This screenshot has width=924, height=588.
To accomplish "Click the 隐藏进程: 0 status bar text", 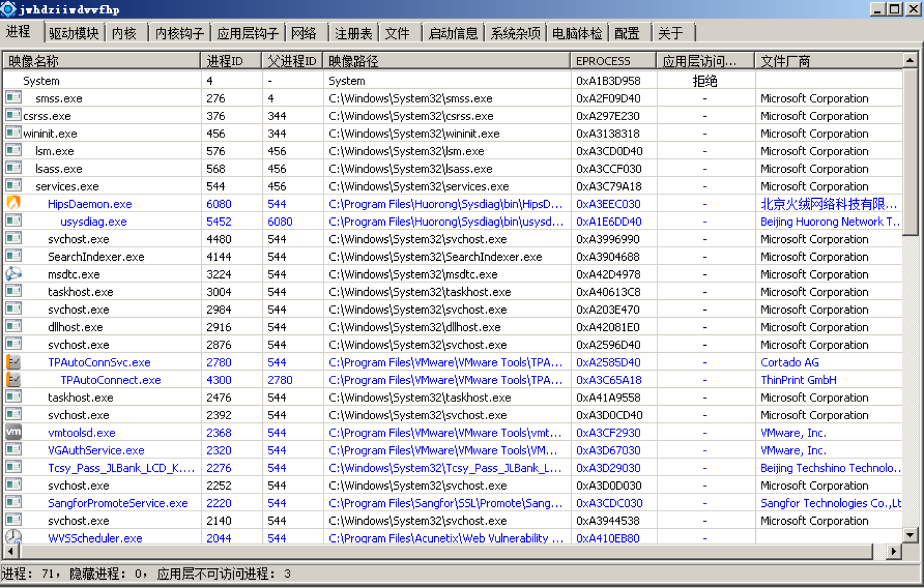I will [x=105, y=573].
